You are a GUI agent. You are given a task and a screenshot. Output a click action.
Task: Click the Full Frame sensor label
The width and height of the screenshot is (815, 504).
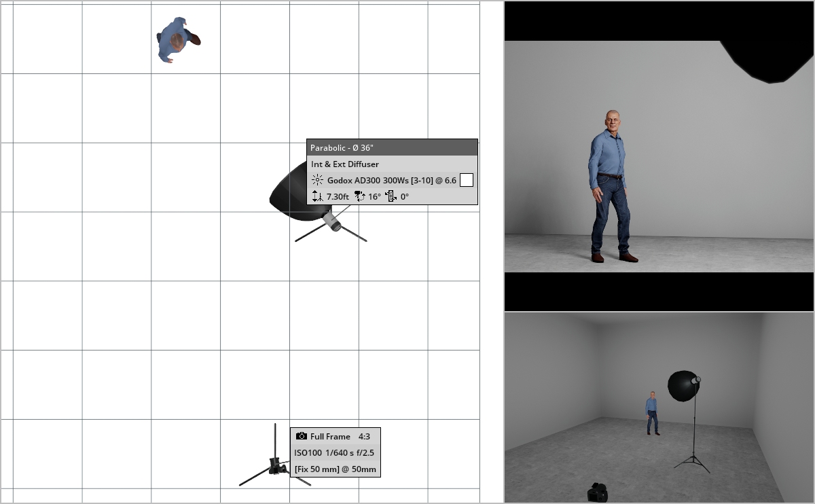tap(330, 436)
